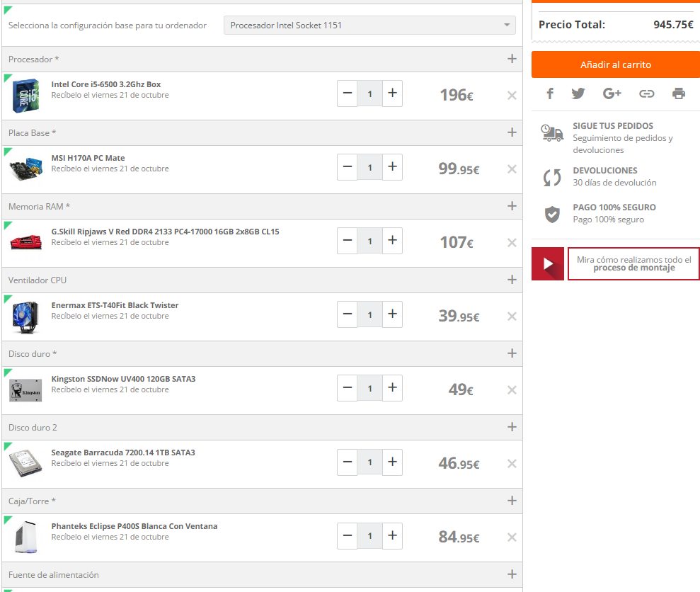Print configuration printer icon
This screenshot has height=592, width=700.
679,93
